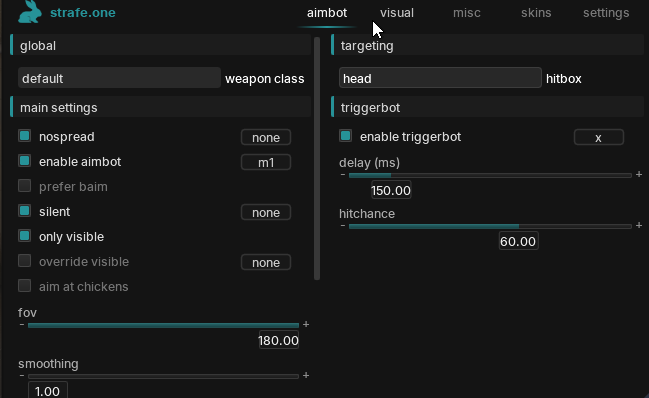Screen dimensions: 649x398
Task: Open the hitbox dropdown showing head
Action: 440,78
